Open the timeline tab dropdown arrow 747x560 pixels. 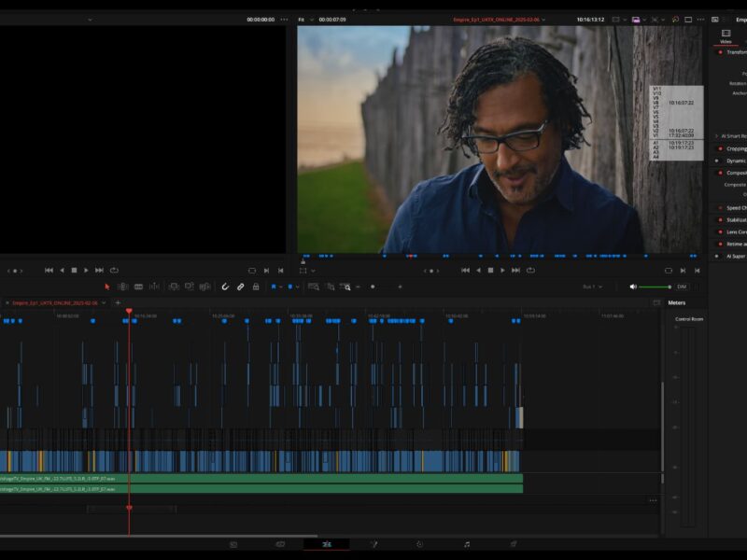click(104, 302)
